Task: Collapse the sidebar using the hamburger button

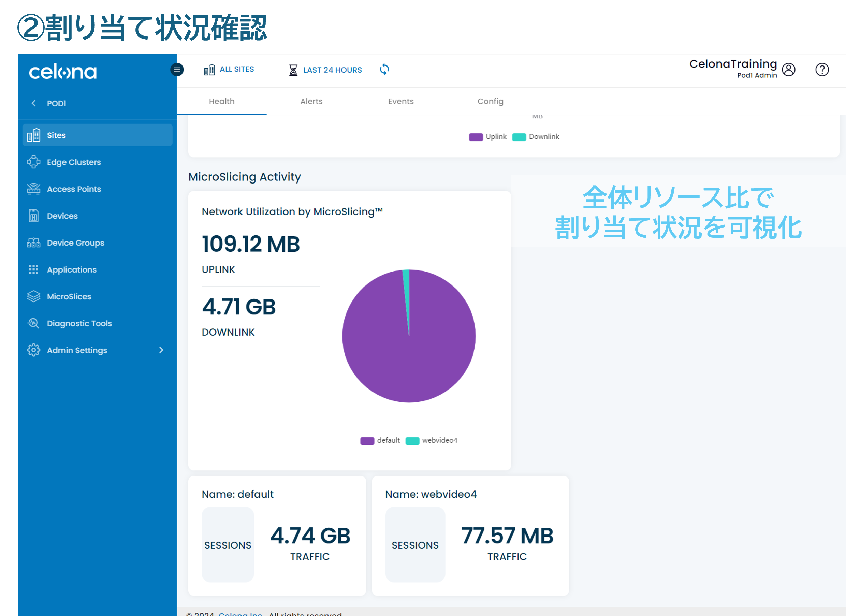Action: tap(177, 69)
